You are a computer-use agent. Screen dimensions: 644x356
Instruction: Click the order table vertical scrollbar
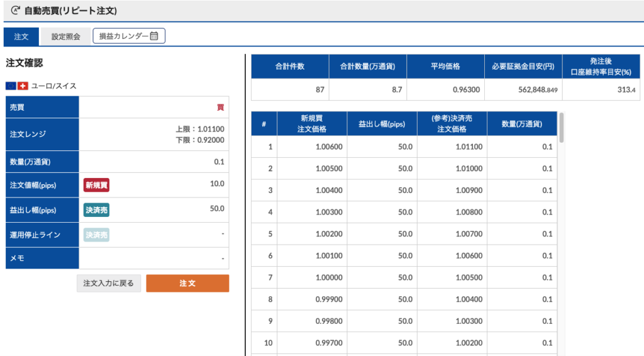562,128
